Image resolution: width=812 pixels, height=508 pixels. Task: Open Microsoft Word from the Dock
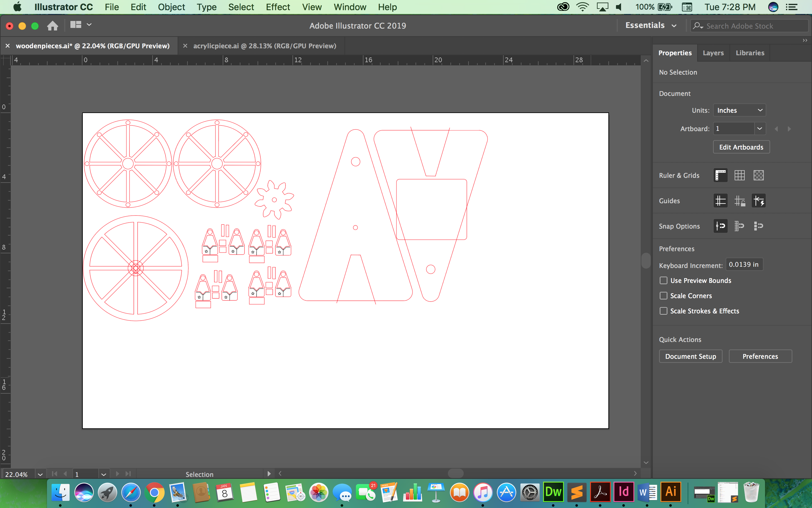[x=647, y=492]
